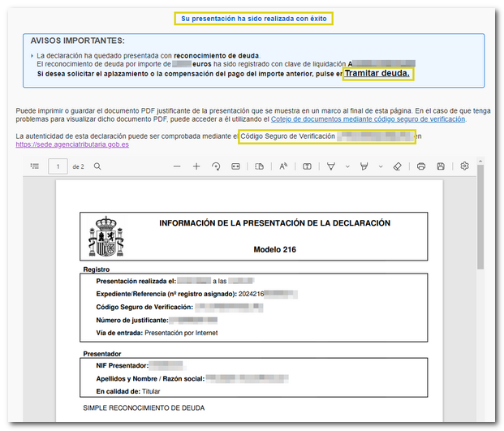This screenshot has width=504, height=431.
Task: Toggle fit to width view
Action: coord(235,166)
